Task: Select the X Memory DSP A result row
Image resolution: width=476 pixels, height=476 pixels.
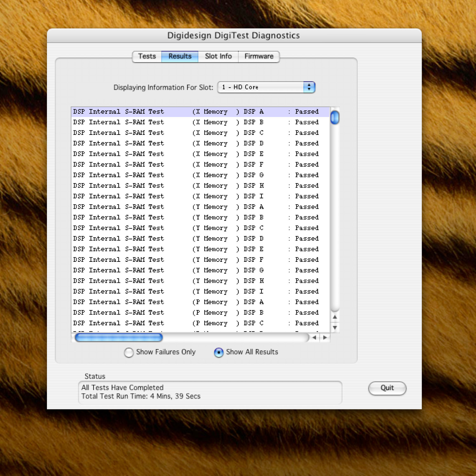Action: (x=201, y=112)
